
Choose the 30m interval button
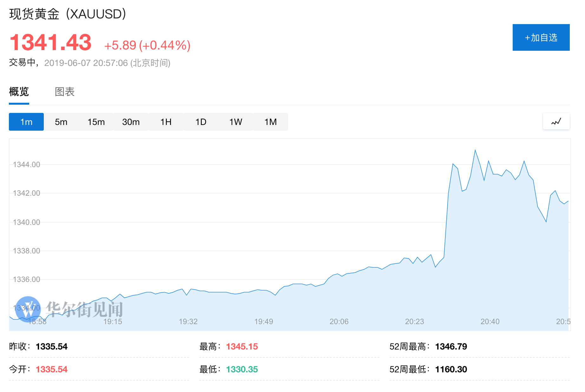click(131, 122)
